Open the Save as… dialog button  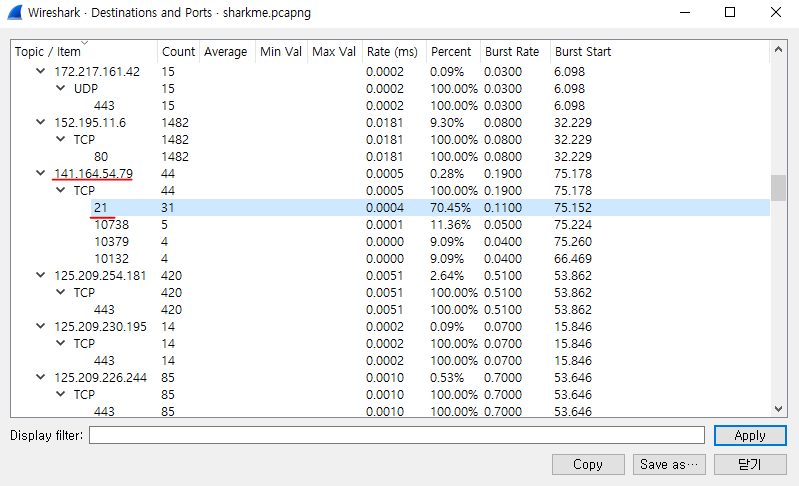tap(669, 465)
